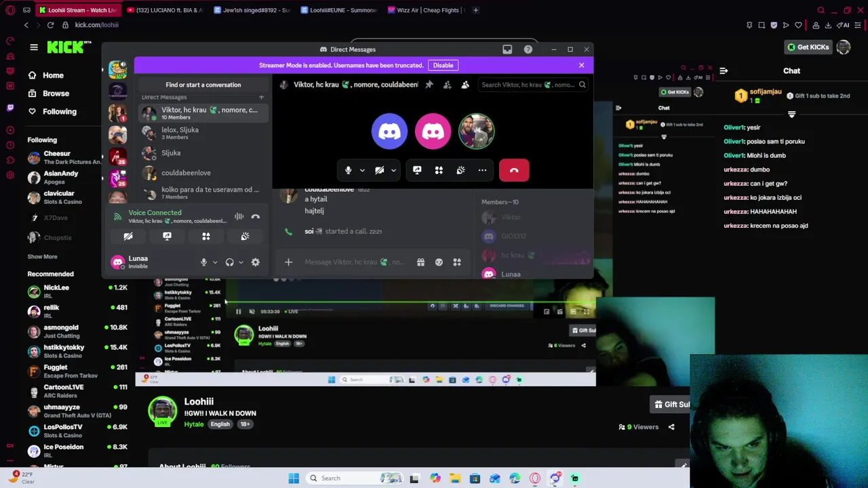The height and width of the screenshot is (488, 868).
Task: Go to Browse in Kick sidebar
Action: (56, 94)
